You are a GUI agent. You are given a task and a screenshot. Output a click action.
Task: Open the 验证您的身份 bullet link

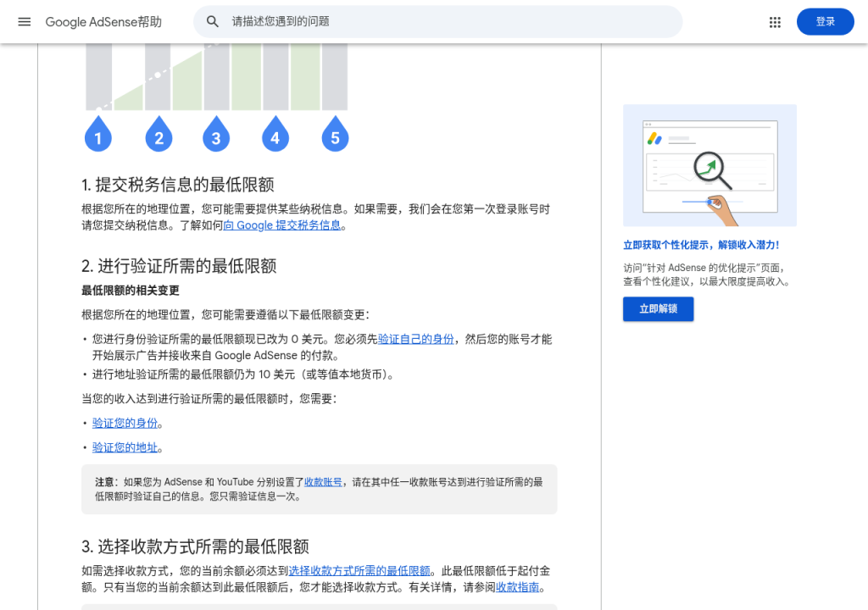tap(125, 423)
